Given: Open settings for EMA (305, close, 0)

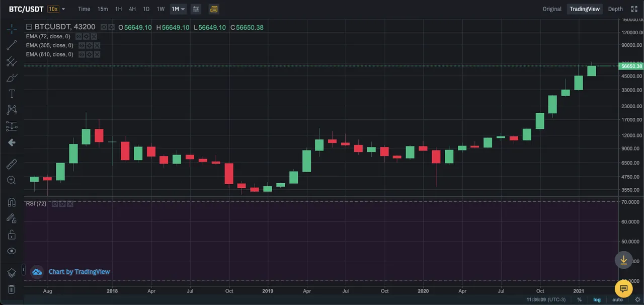Looking at the screenshot, I should (x=89, y=45).
